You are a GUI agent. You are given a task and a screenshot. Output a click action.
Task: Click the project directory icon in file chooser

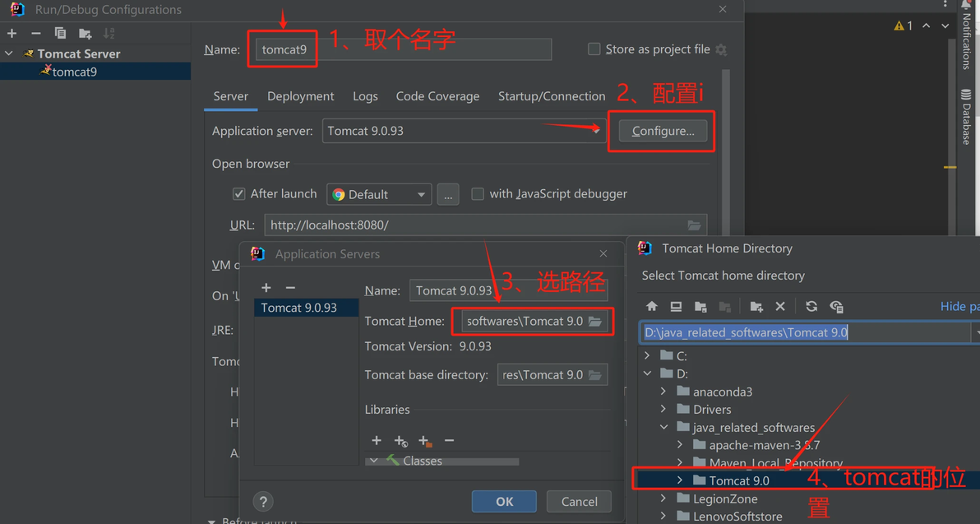700,306
